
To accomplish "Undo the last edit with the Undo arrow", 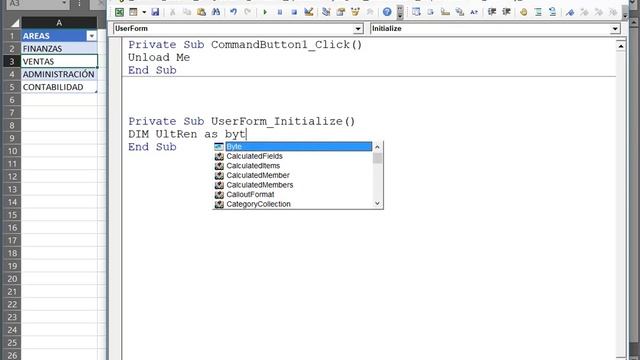I will click(x=233, y=12).
